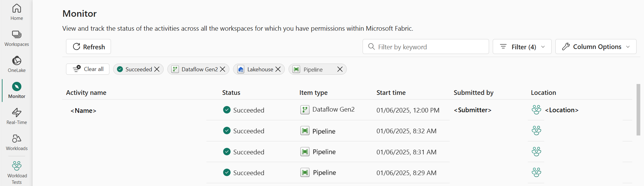Remove the Dataflow Gen2 filter chip

pyautogui.click(x=223, y=69)
